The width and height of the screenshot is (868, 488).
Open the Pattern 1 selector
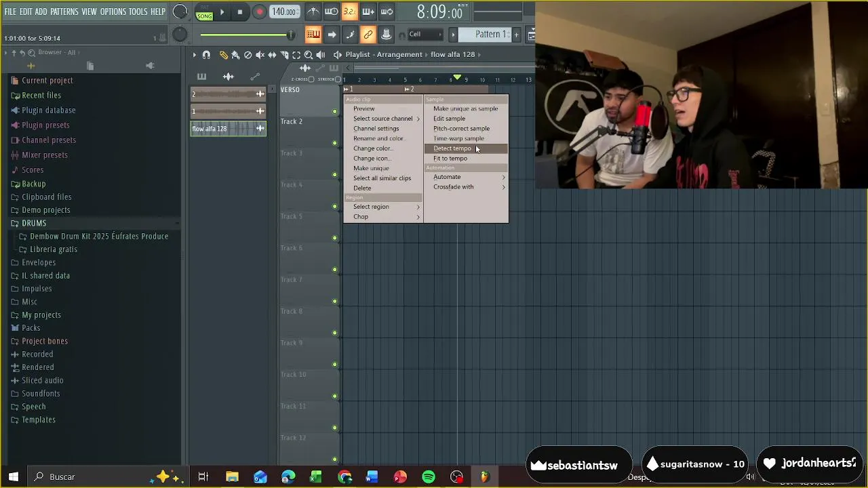485,35
